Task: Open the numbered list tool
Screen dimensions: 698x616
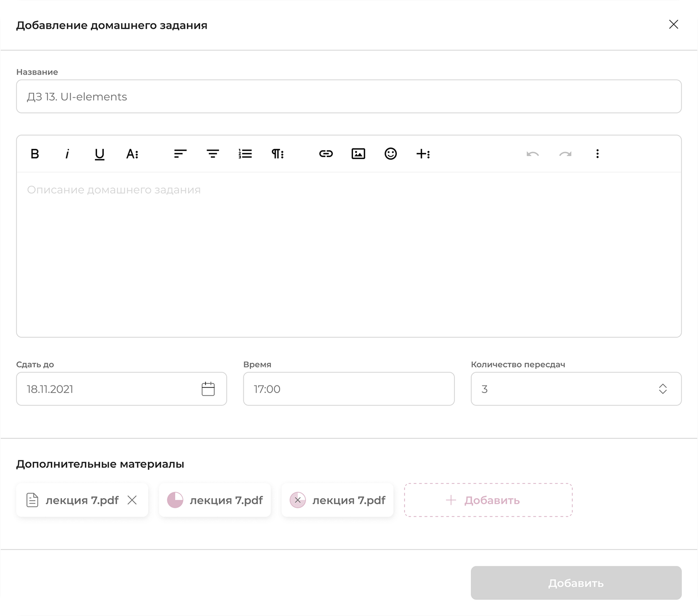Action: [245, 154]
